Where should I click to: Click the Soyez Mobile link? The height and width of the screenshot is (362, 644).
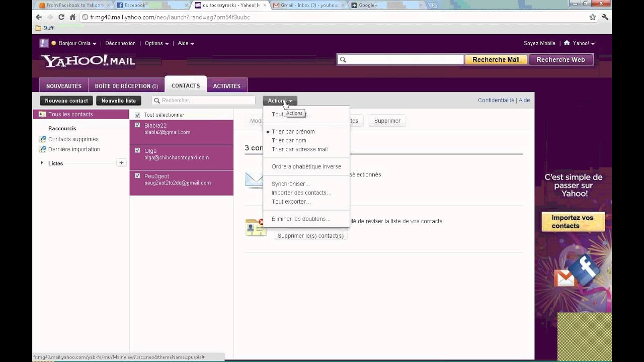coord(539,43)
